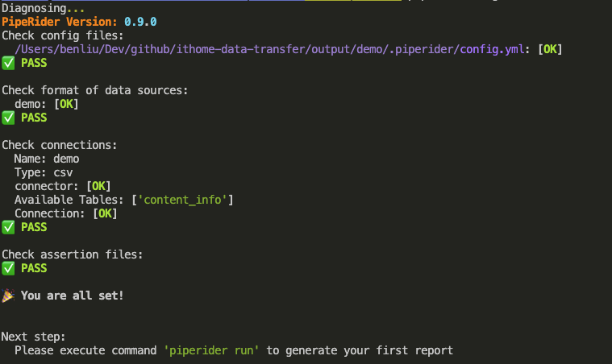
Task: Click the 'Name: demo' line
Action: [47, 159]
